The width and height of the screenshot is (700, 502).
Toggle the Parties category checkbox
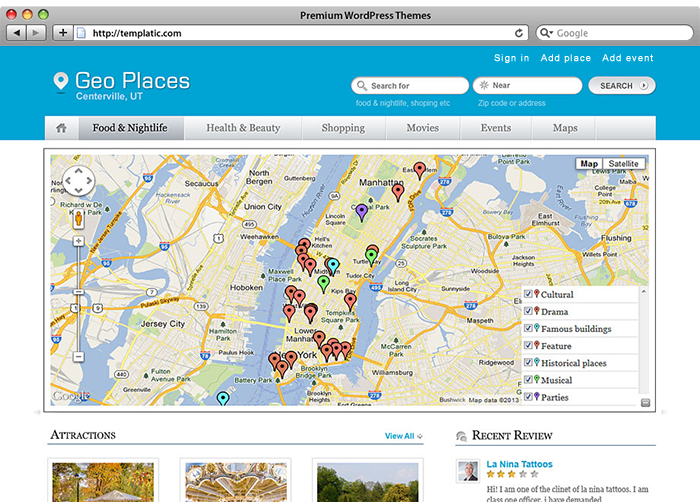(528, 397)
